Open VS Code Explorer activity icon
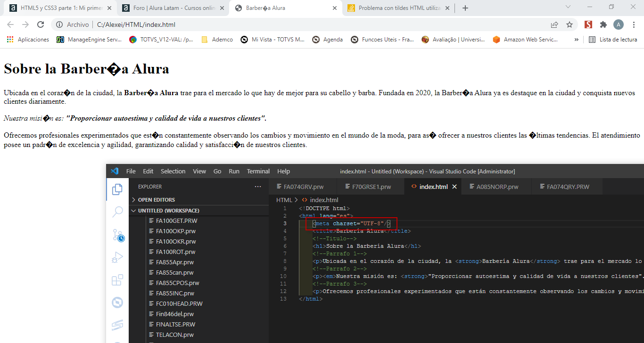 (117, 190)
